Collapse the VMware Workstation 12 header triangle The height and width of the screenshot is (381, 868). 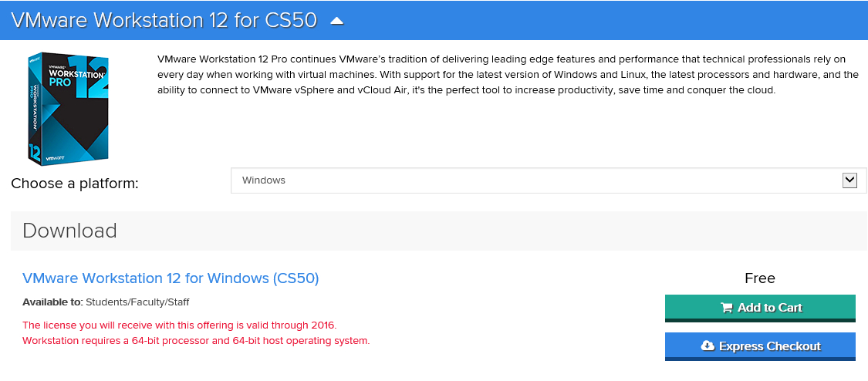tap(336, 21)
